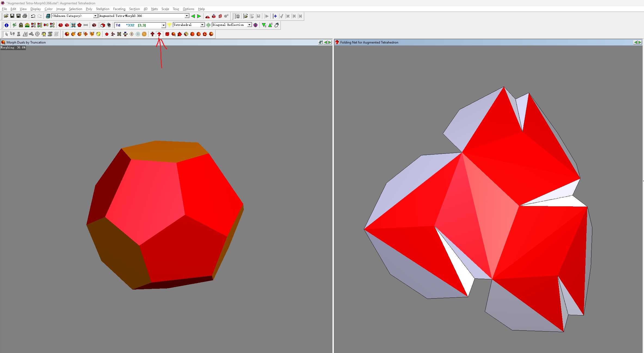Image resolution: width=644 pixels, height=353 pixels.
Task: Open the Diagonal Reflection dropdown
Action: click(249, 25)
